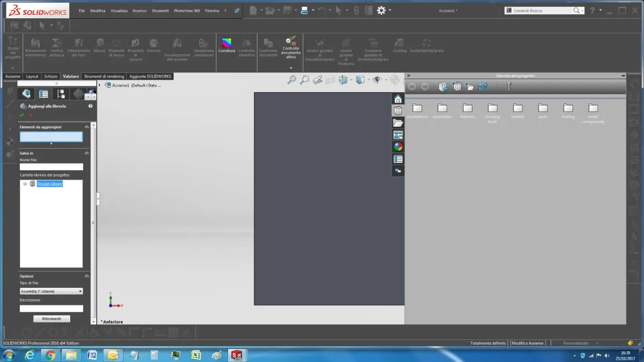Click the Riferimenti button
Image resolution: width=644 pixels, height=362 pixels.
[51, 319]
